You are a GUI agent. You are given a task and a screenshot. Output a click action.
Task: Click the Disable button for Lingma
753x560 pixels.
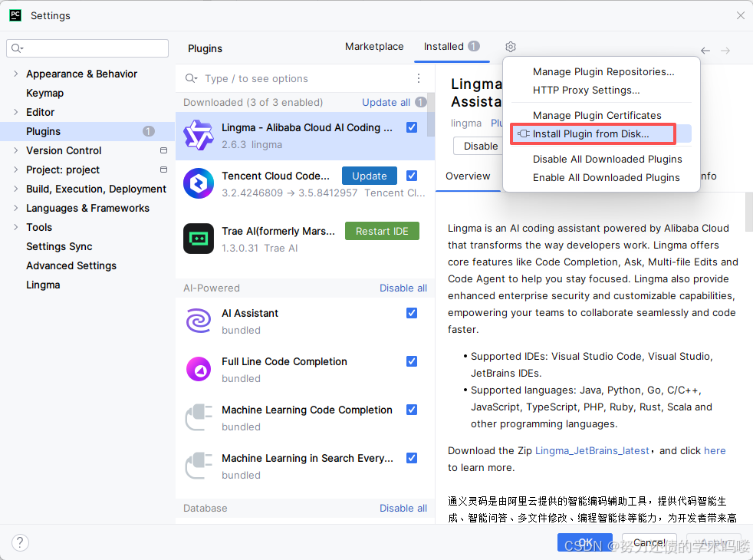478,146
